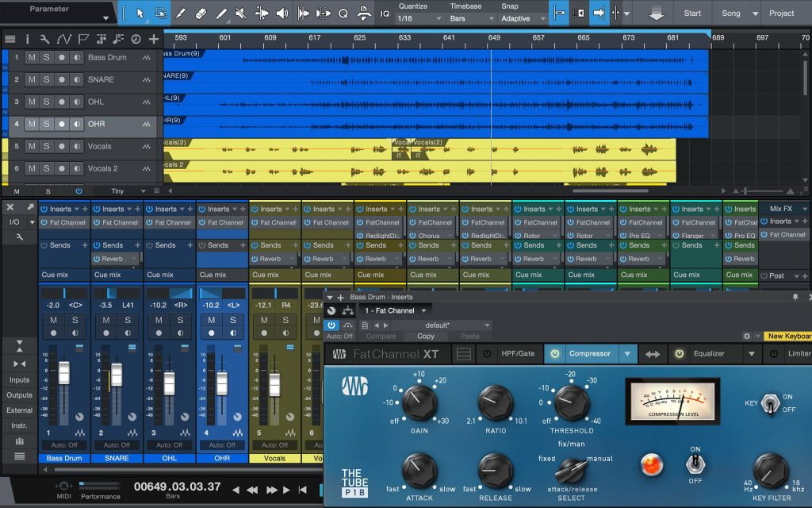Show External devices in the mixer
Screen dimensions: 812x508
click(20, 410)
